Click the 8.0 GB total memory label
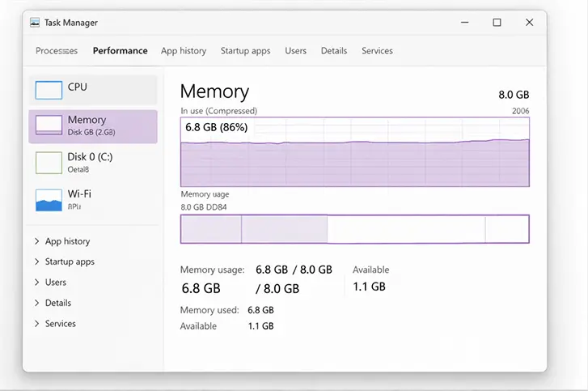 [514, 95]
